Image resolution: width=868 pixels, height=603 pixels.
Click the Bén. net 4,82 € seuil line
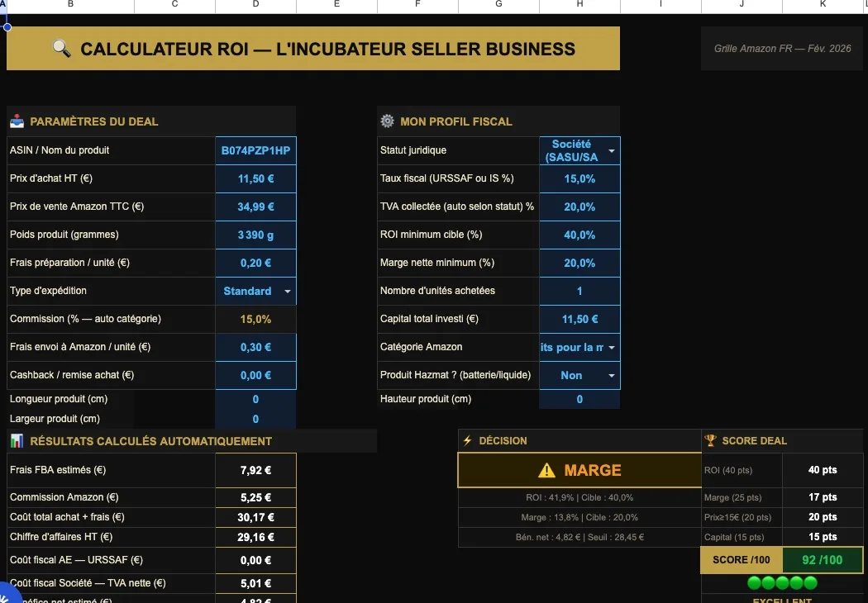coord(579,537)
